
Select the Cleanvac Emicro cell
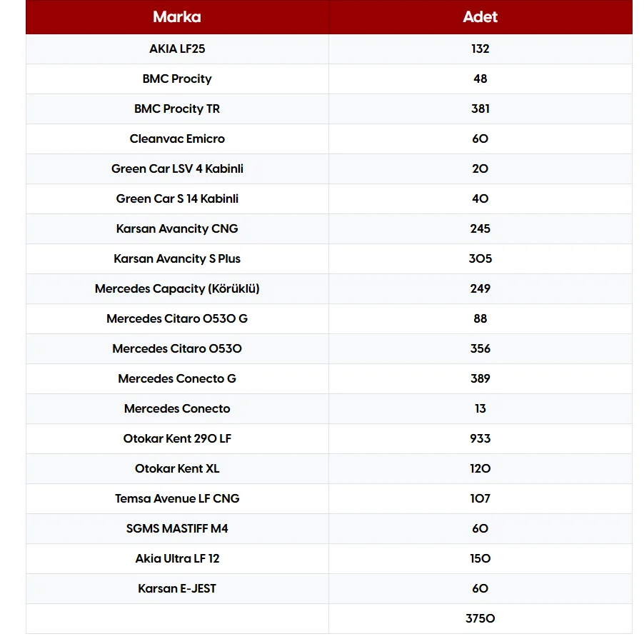pos(177,139)
